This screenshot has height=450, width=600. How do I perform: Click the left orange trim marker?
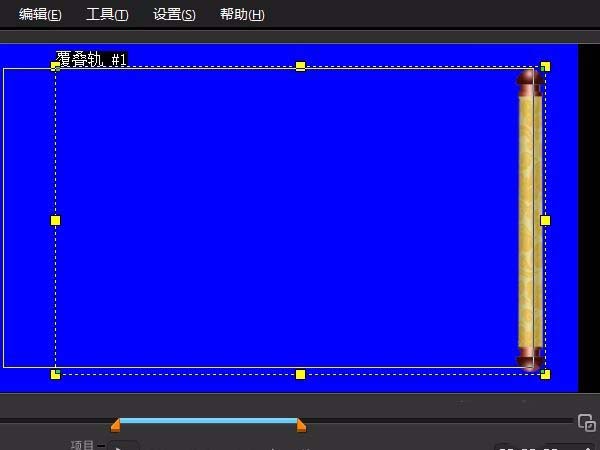(116, 425)
